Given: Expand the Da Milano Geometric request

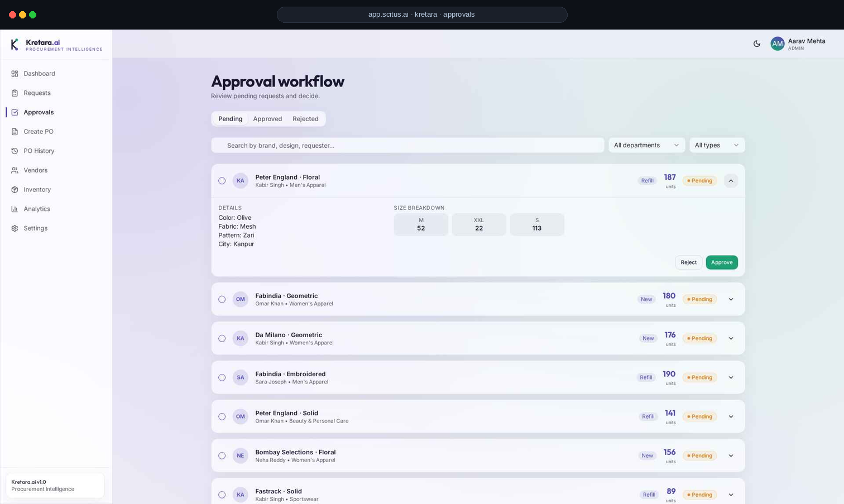Looking at the screenshot, I should pyautogui.click(x=731, y=338).
